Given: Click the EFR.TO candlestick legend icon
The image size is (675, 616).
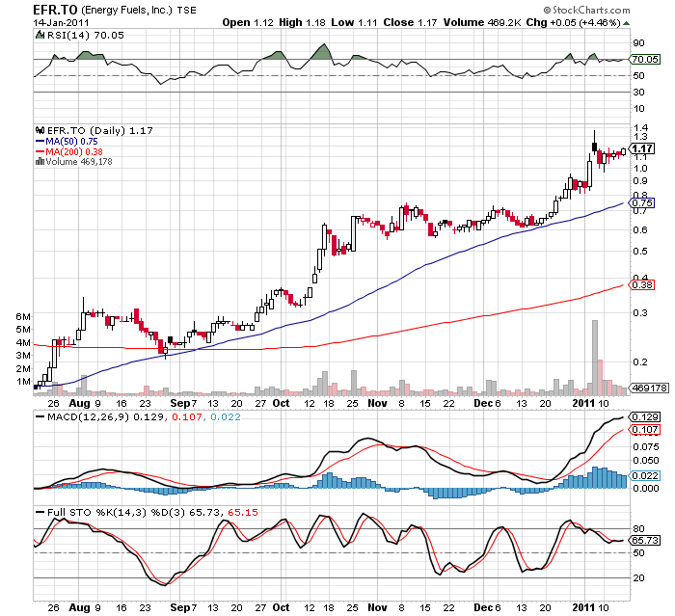Looking at the screenshot, I should (x=40, y=130).
